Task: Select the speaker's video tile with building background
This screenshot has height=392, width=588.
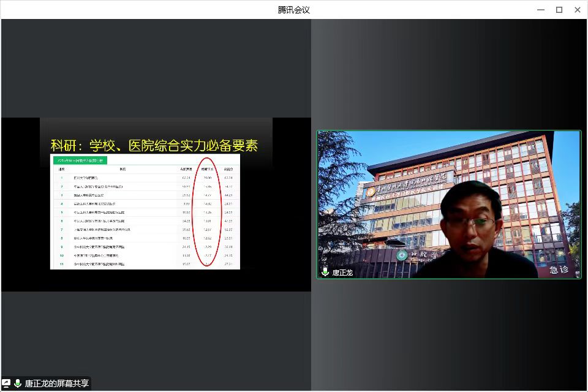Action: [448, 204]
